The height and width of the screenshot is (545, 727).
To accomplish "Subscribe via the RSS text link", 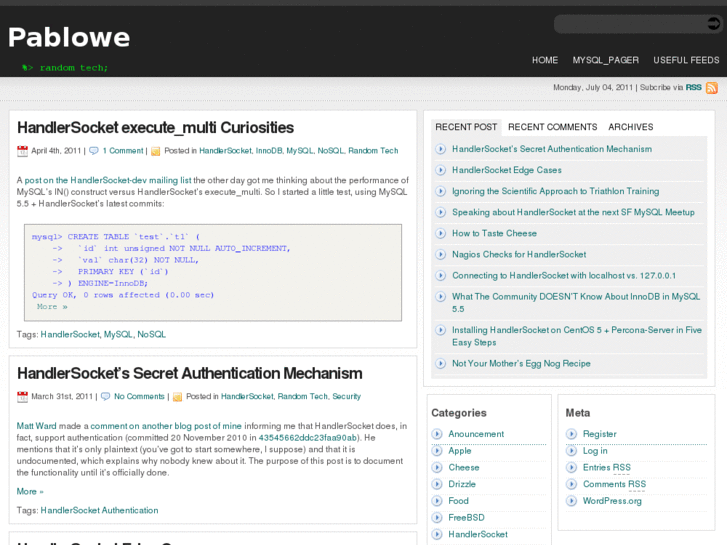I will click(x=694, y=87).
